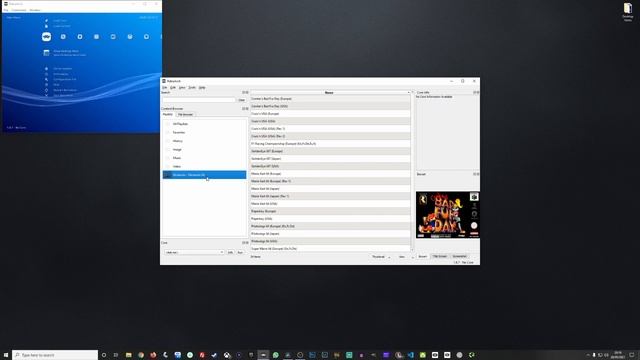
Task: Click the game list vertical scrollbar
Action: pos(412,171)
